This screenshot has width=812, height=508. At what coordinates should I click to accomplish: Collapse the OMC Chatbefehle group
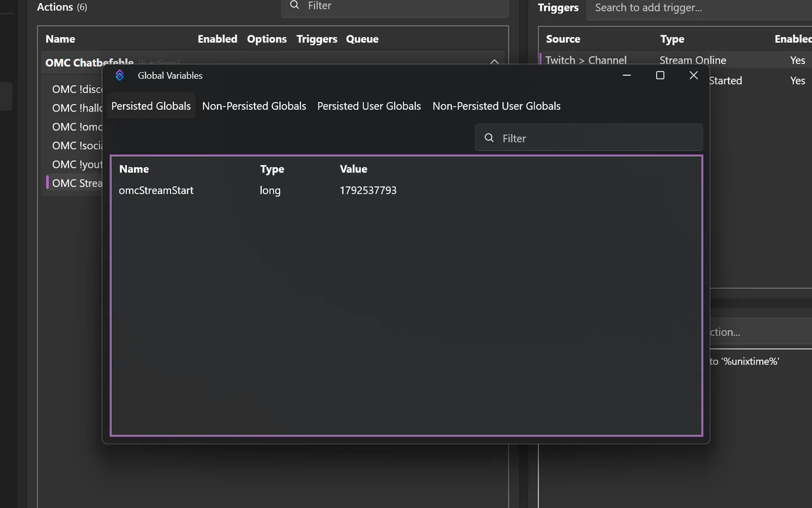tap(494, 61)
